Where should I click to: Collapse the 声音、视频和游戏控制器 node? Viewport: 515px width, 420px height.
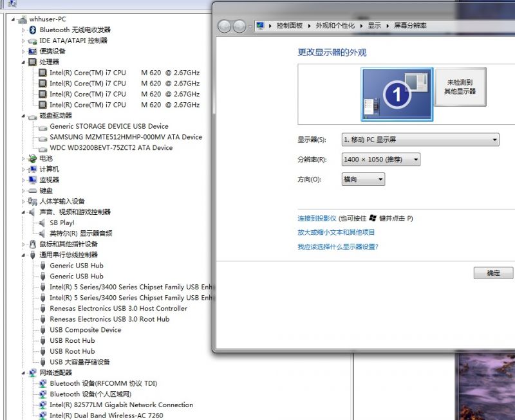tap(23, 212)
